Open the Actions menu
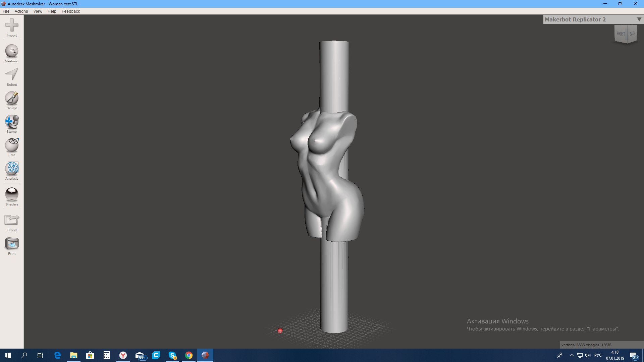 click(21, 11)
